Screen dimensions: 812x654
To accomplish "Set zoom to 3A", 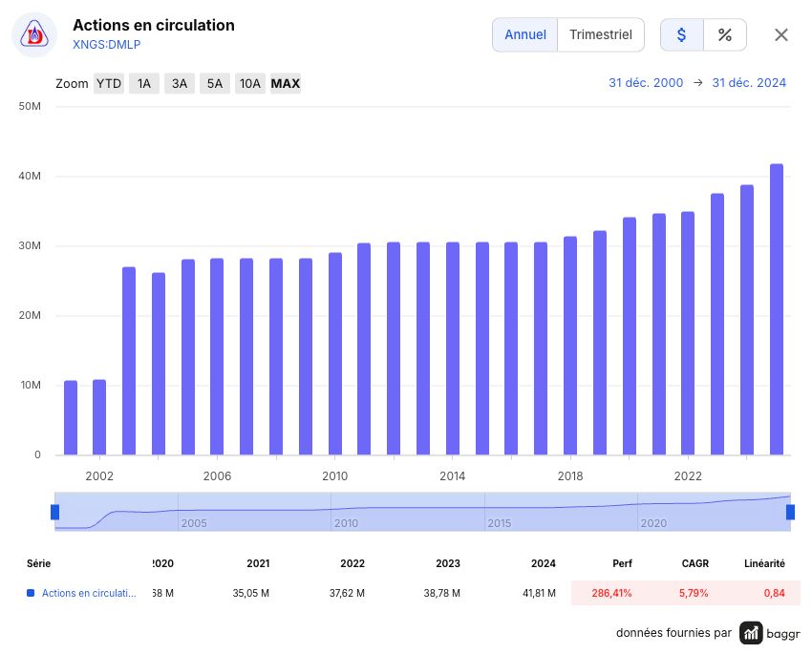I will pyautogui.click(x=180, y=83).
